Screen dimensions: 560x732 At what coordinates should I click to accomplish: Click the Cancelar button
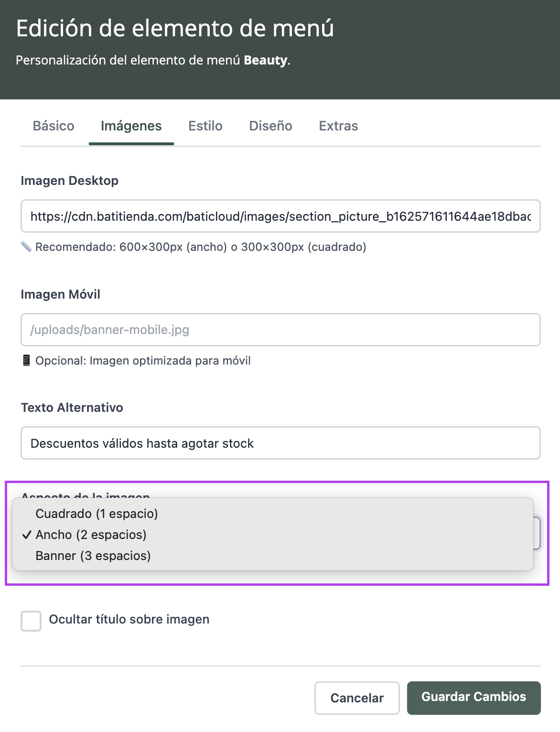coord(357,698)
